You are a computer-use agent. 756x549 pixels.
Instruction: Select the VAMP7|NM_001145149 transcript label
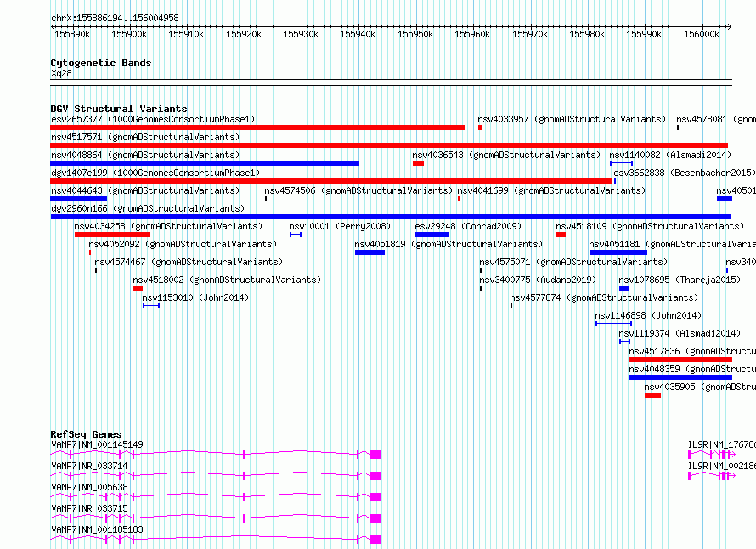(x=97, y=444)
